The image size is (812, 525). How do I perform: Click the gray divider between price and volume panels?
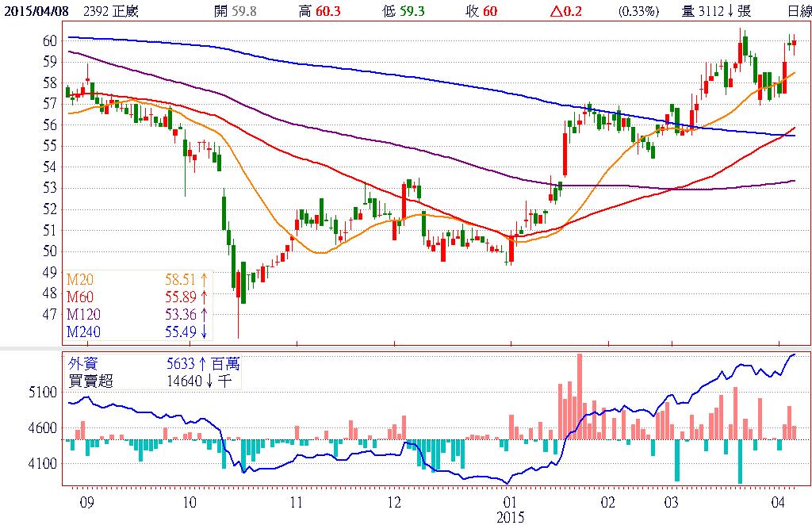[x=406, y=348]
